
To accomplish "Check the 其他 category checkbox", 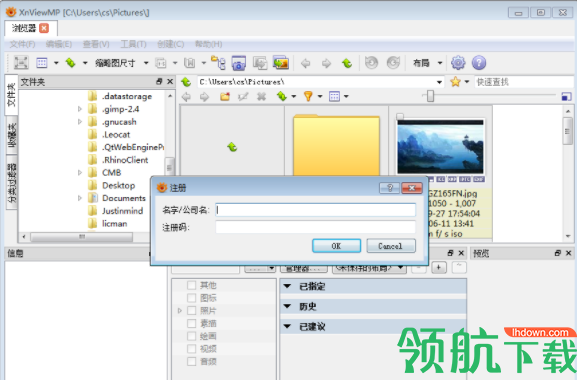I will point(191,285).
